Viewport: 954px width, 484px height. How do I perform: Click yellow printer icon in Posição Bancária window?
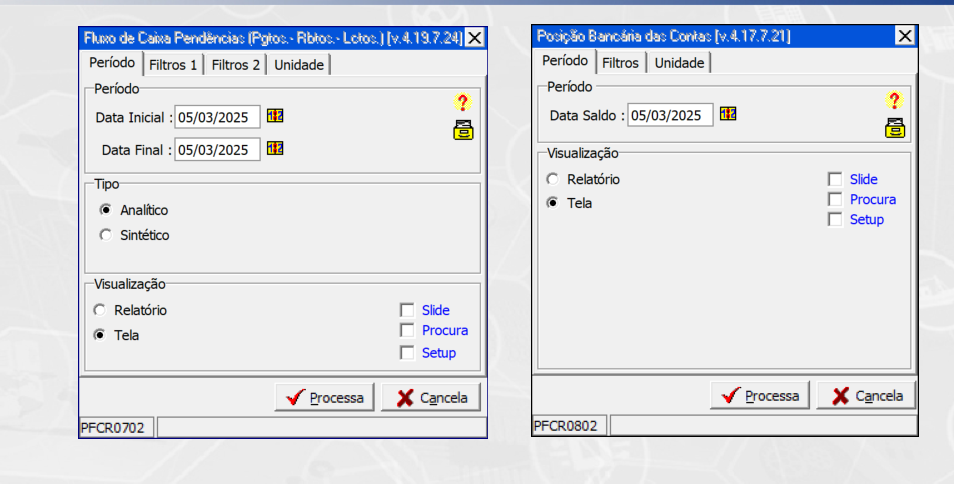click(894, 127)
